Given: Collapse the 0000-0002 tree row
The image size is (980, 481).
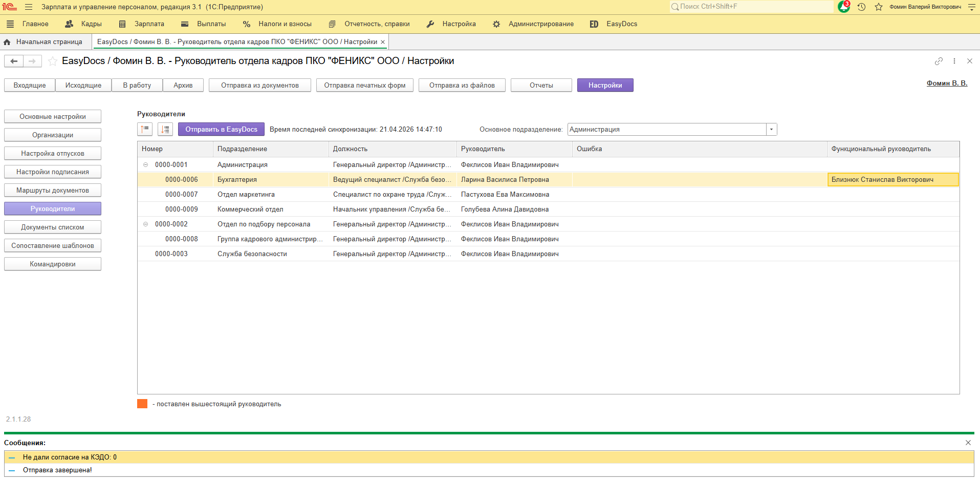Looking at the screenshot, I should point(145,224).
